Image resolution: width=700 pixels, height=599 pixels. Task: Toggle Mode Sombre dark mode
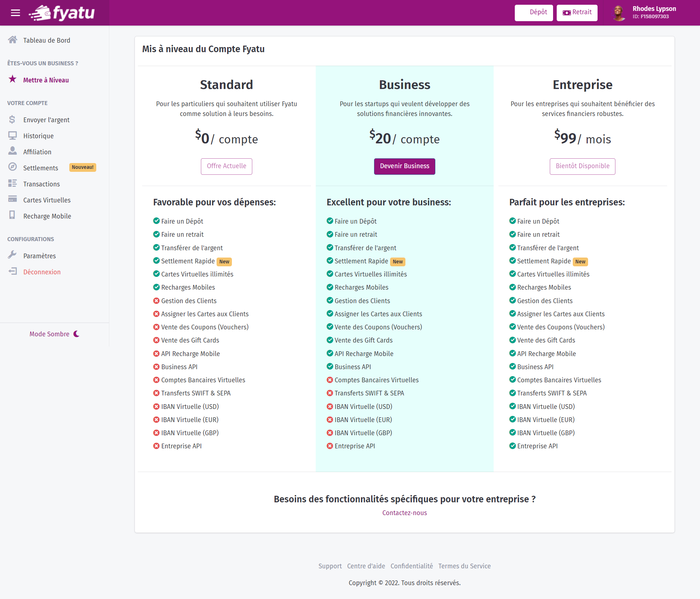(54, 334)
